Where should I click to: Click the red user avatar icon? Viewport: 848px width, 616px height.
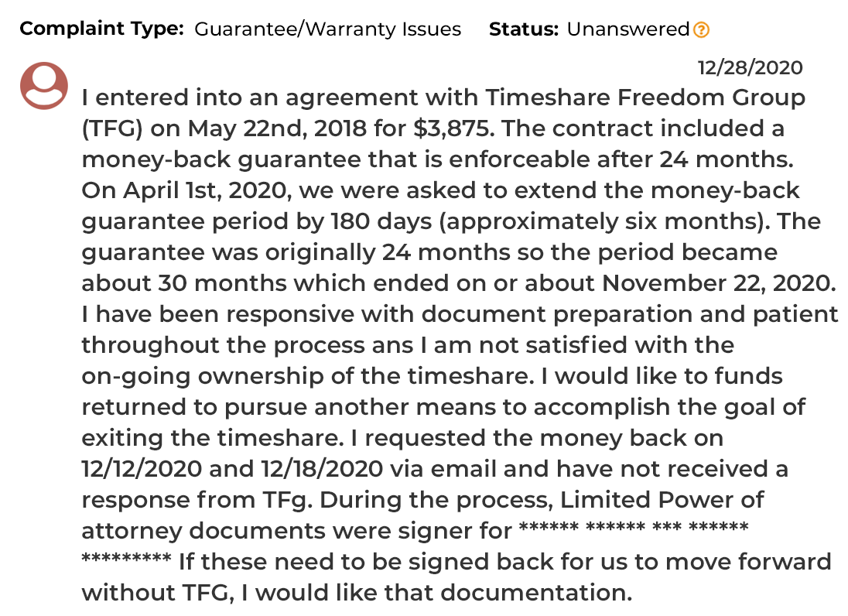(x=44, y=85)
